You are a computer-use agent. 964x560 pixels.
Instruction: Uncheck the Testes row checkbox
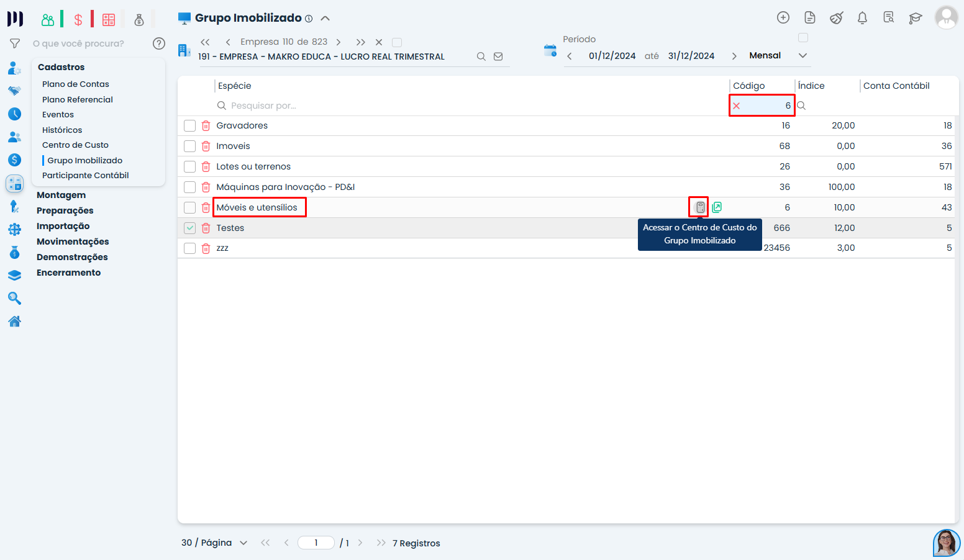190,228
